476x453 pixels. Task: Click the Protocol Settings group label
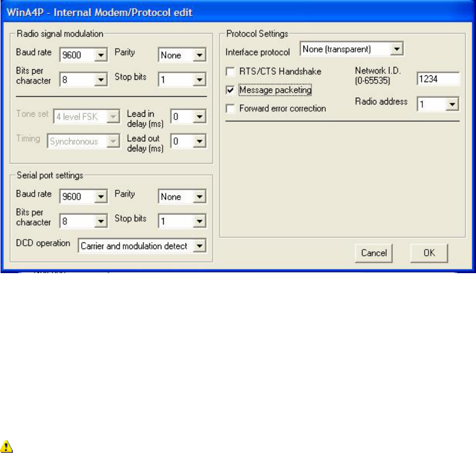pyautogui.click(x=257, y=34)
